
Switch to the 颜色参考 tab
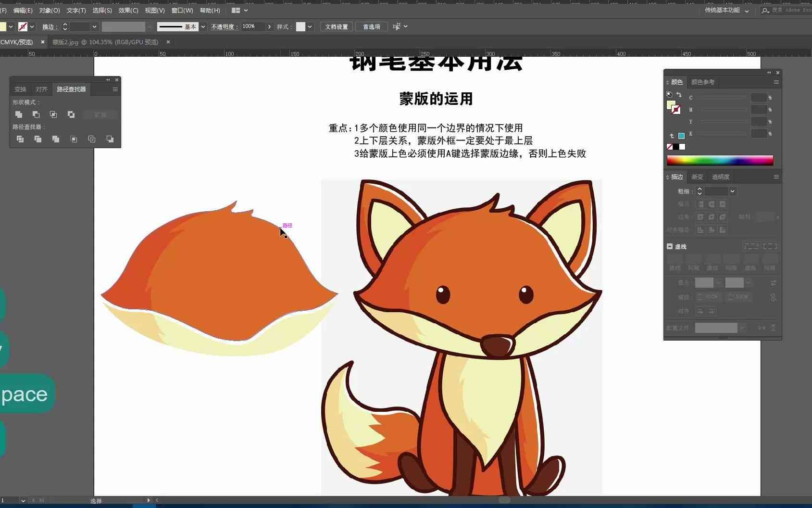[703, 82]
